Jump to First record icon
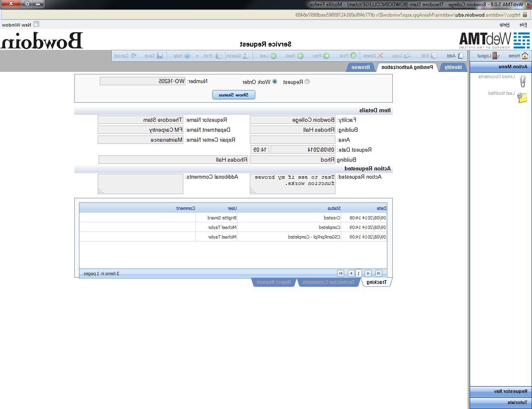 pos(353,56)
